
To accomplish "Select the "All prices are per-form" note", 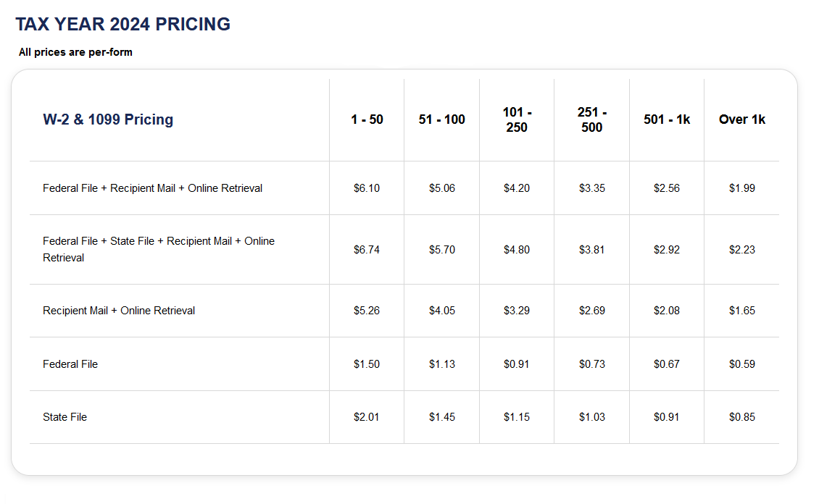I will pos(75,52).
